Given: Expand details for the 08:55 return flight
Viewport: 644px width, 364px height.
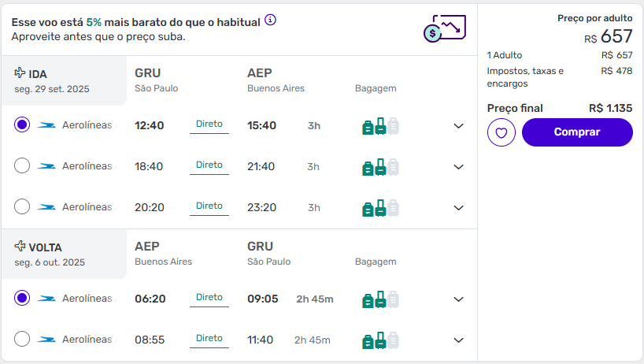Looking at the screenshot, I should click(458, 340).
